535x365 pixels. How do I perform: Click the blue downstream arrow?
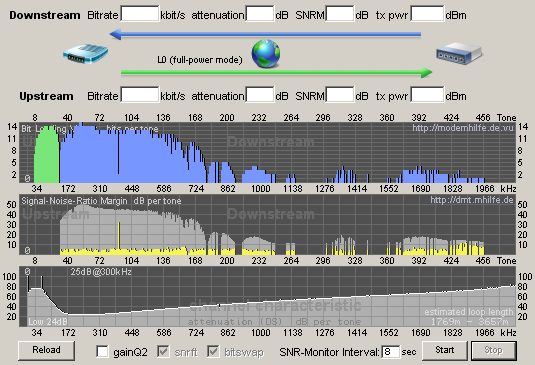coord(265,34)
